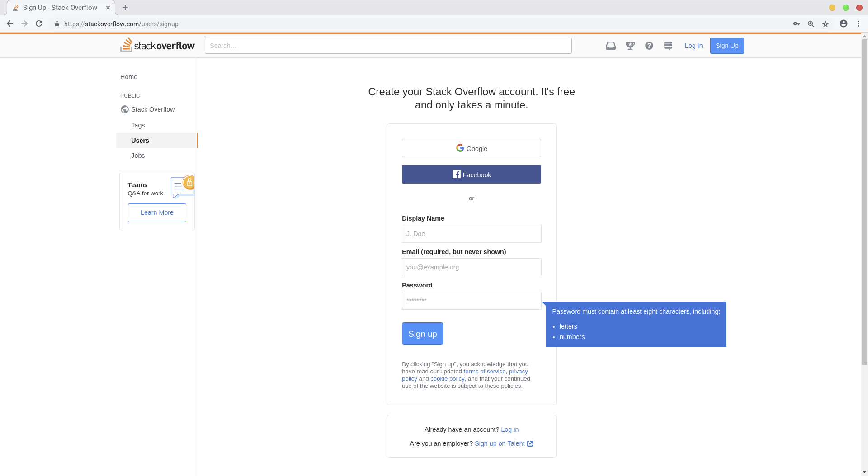Click the Teams padlock chat illustration
Screen dimensions: 868x476
coord(183,187)
